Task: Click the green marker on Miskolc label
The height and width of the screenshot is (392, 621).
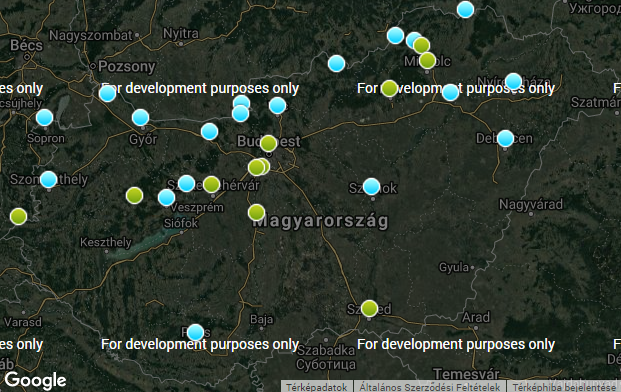Action: (x=427, y=60)
